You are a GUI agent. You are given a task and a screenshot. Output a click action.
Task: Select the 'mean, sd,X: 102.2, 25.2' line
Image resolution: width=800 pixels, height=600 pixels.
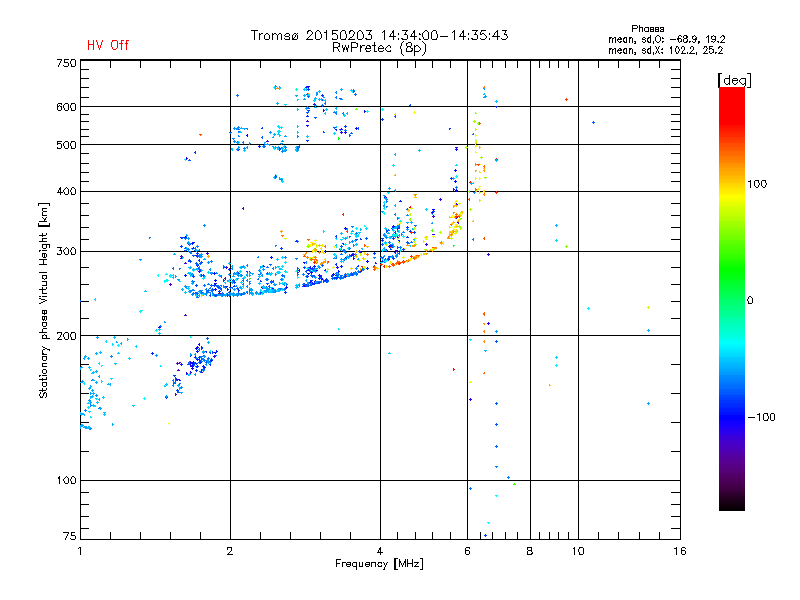(665, 50)
